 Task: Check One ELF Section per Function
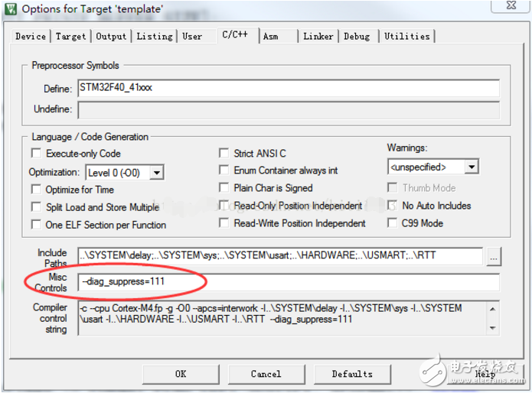coord(36,225)
